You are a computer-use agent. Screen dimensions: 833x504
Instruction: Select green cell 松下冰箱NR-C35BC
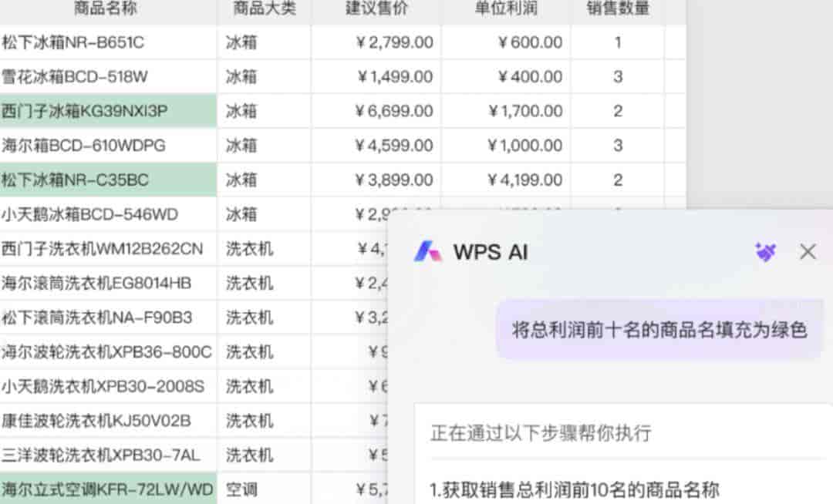pos(108,180)
